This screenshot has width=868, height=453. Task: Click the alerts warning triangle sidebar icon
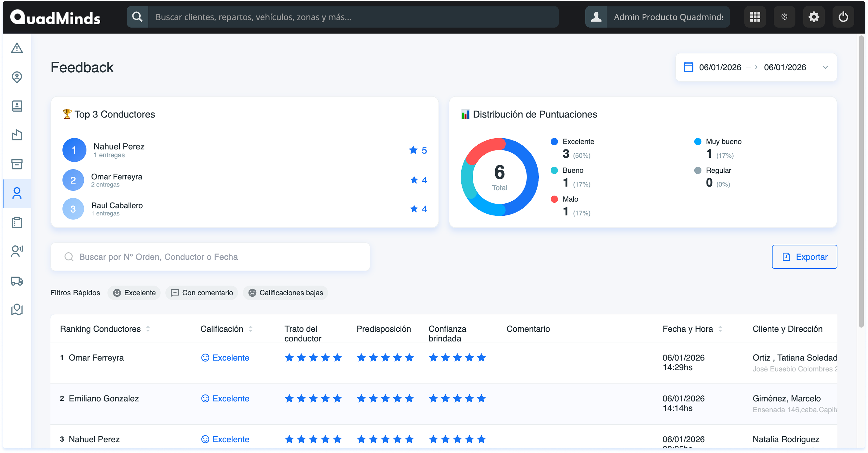17,48
